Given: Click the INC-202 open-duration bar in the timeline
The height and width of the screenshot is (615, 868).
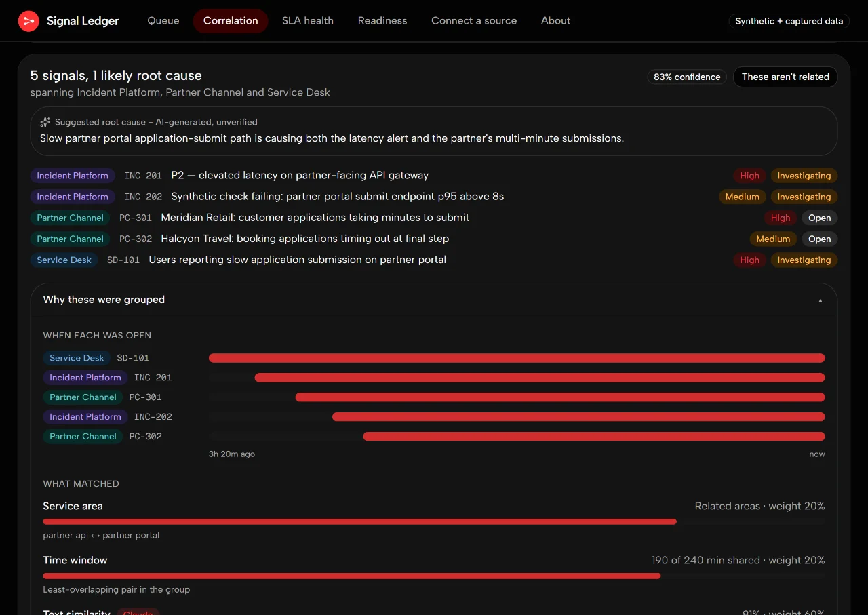Looking at the screenshot, I should point(578,417).
